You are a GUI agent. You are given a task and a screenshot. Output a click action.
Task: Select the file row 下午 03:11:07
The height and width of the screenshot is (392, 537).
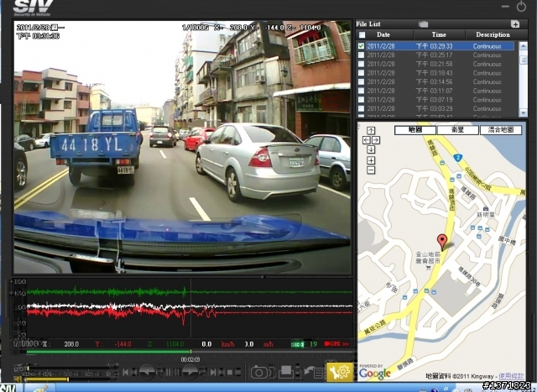pyautogui.click(x=440, y=91)
